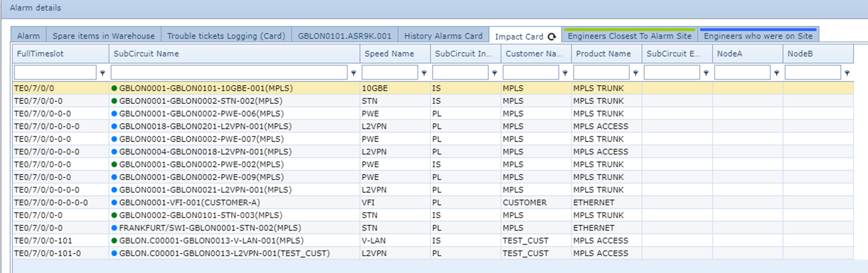The width and height of the screenshot is (868, 273).
Task: Click filter icon for NodeB column
Action: pos(847,73)
